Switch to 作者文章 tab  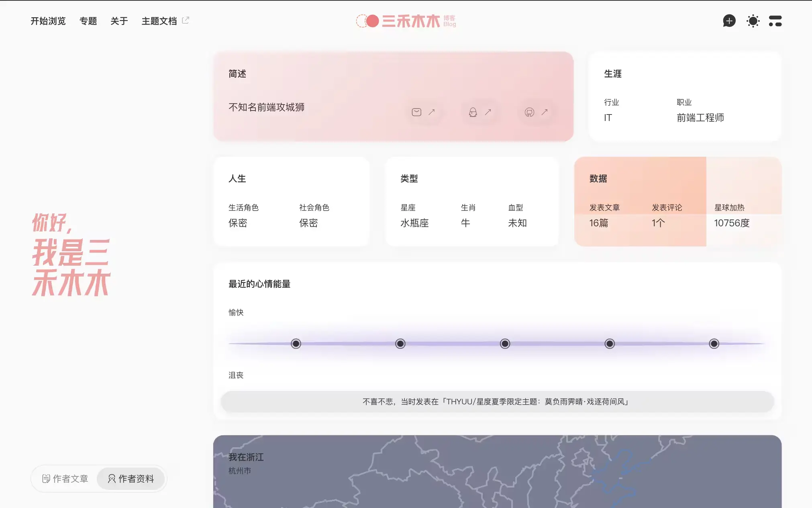click(65, 479)
